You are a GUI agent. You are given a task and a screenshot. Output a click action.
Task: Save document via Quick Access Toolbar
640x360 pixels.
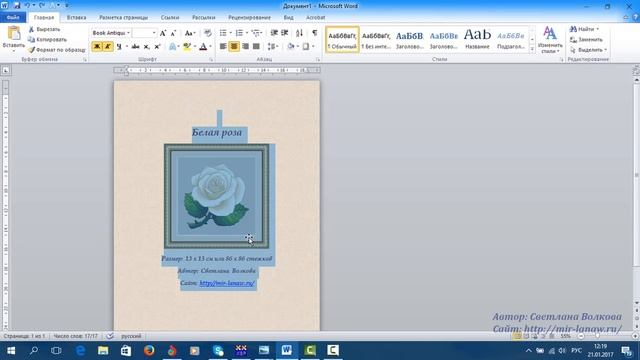17,6
